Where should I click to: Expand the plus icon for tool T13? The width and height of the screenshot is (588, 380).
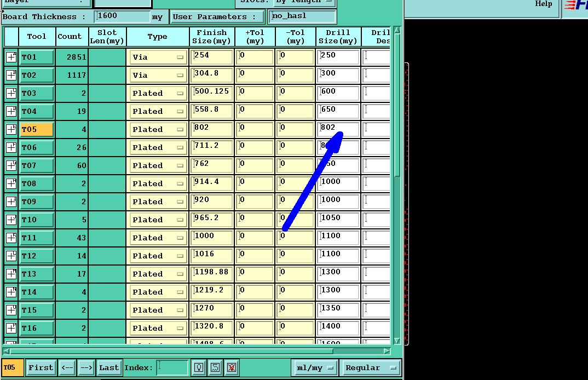(x=11, y=274)
